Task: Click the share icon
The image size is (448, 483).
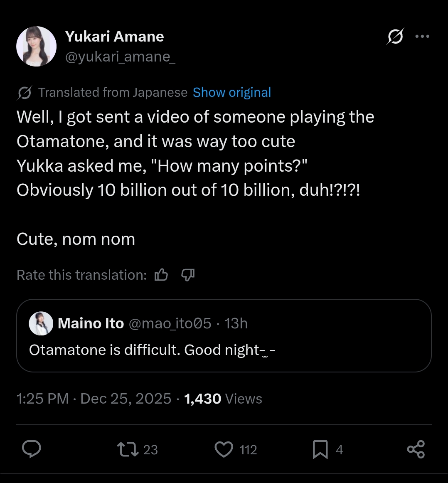Action: pyautogui.click(x=416, y=449)
